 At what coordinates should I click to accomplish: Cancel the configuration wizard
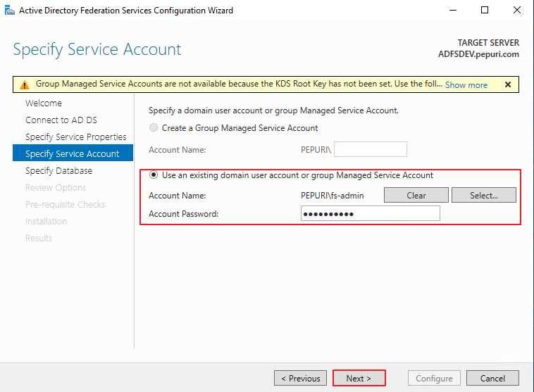click(x=492, y=378)
